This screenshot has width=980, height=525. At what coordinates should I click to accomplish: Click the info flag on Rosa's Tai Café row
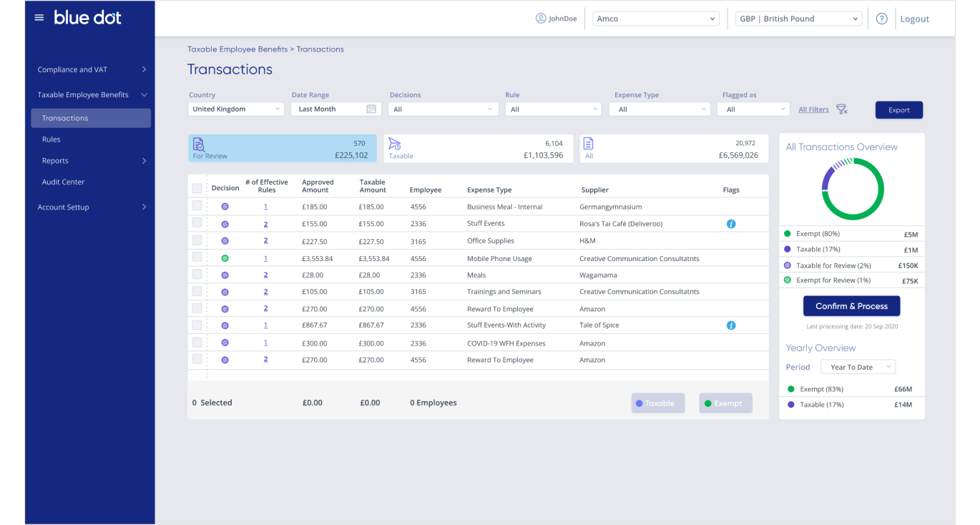pyautogui.click(x=731, y=223)
